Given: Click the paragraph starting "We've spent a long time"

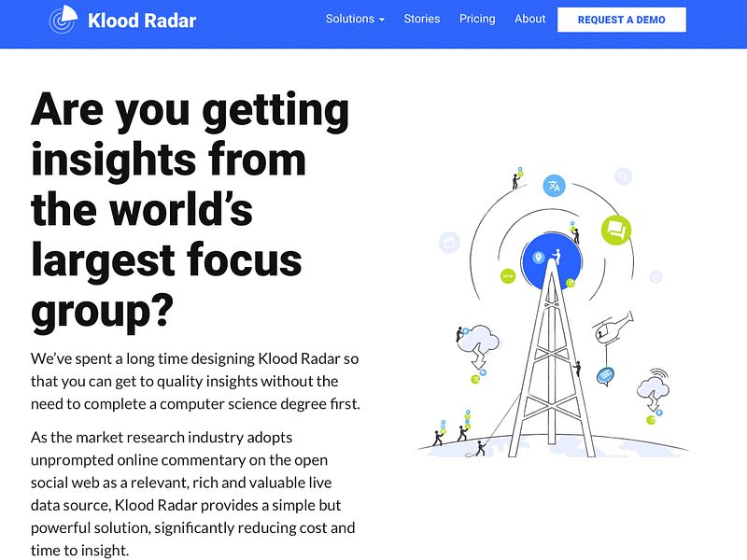Looking at the screenshot, I should [x=195, y=381].
